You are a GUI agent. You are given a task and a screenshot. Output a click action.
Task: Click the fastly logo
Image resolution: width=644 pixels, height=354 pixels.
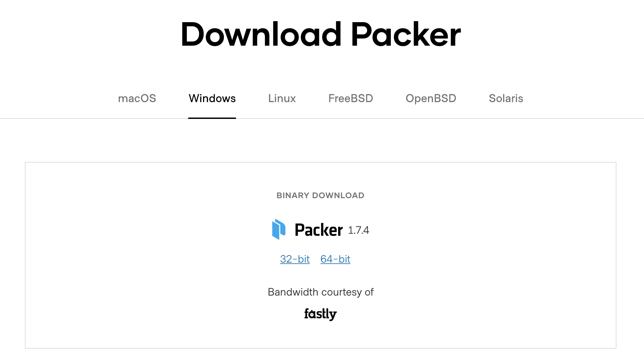point(320,314)
